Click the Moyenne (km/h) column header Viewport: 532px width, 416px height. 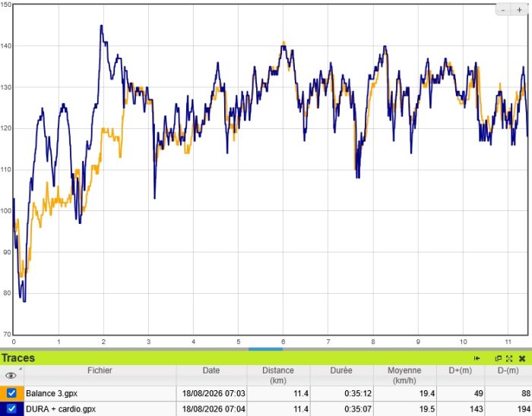pyautogui.click(x=404, y=375)
